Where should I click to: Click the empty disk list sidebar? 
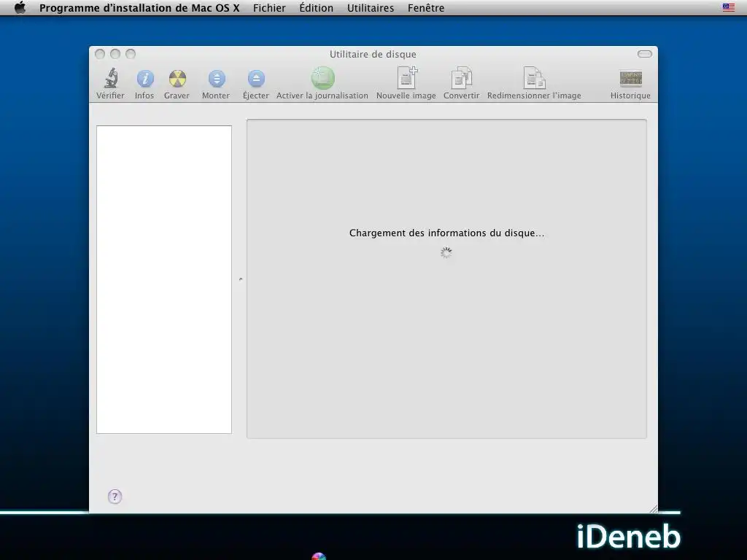coord(164,279)
